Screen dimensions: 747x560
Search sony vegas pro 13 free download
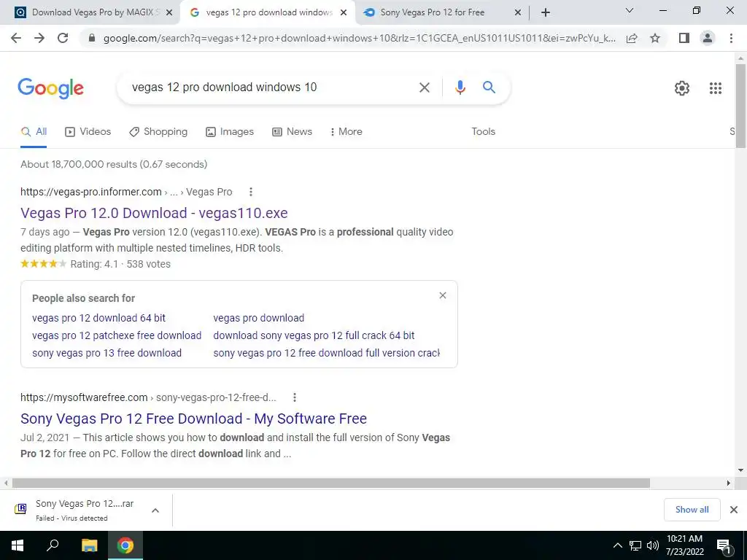(x=107, y=354)
